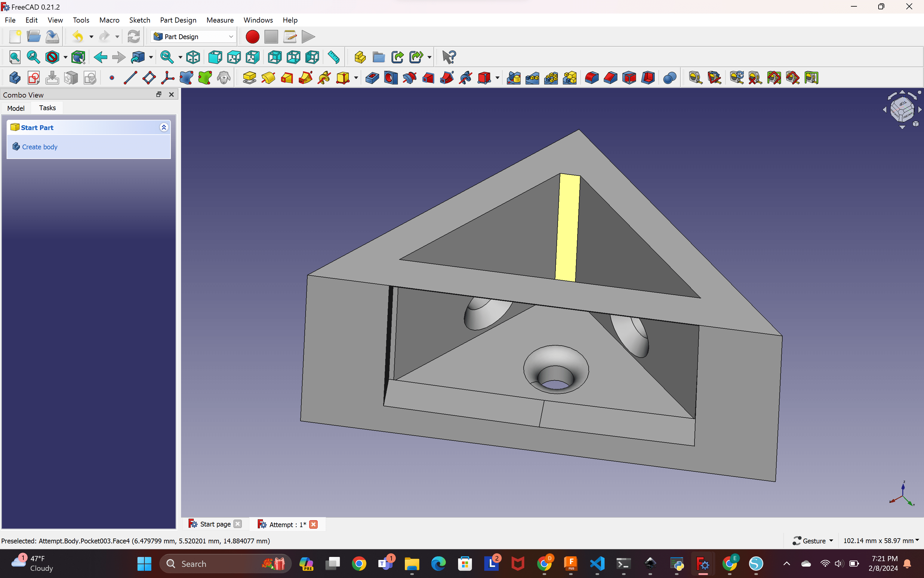The image size is (924, 578).
Task: Click the taskbar Search box
Action: pos(225,564)
